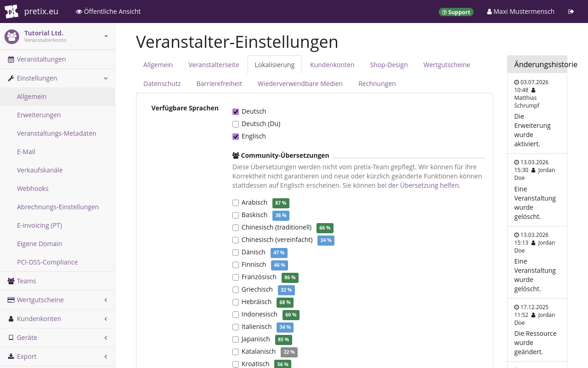Image resolution: width=588 pixels, height=368 pixels.
Task: Click the pretix.eu brand name
Action: [x=41, y=11]
